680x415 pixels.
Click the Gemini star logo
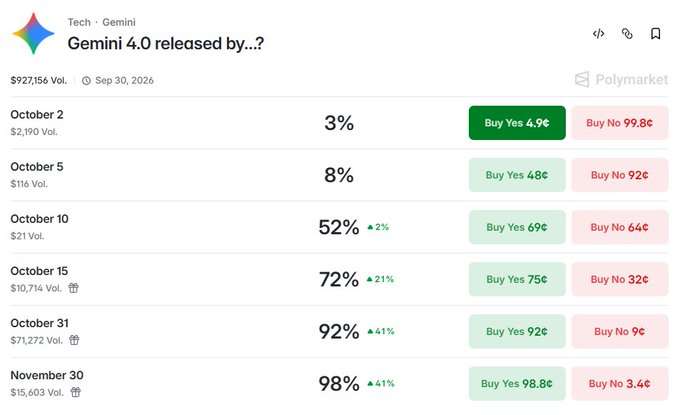pos(33,33)
